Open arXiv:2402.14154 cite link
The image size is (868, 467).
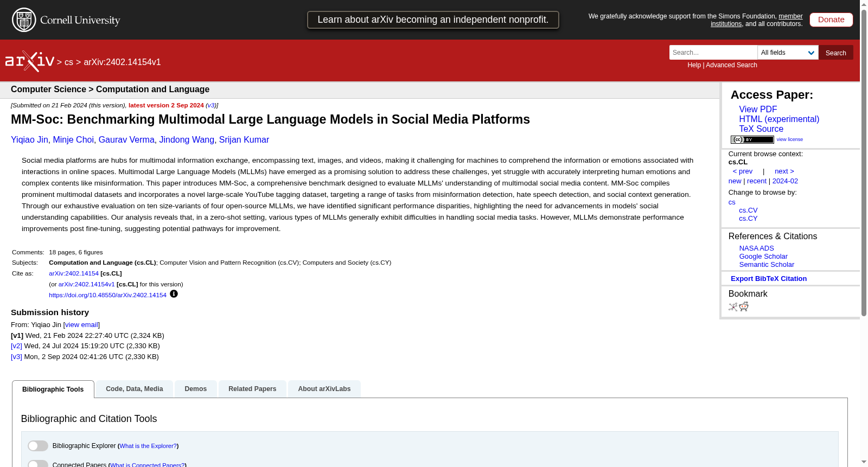74,273
